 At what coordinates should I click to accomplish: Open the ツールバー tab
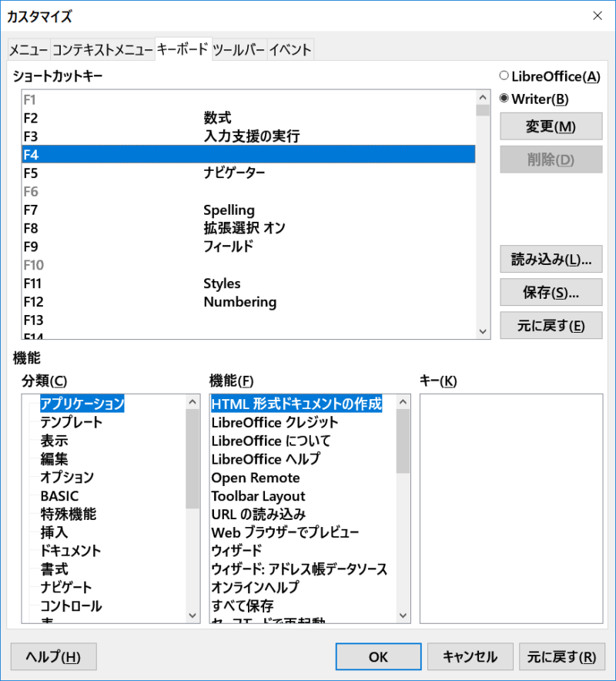pyautogui.click(x=239, y=50)
